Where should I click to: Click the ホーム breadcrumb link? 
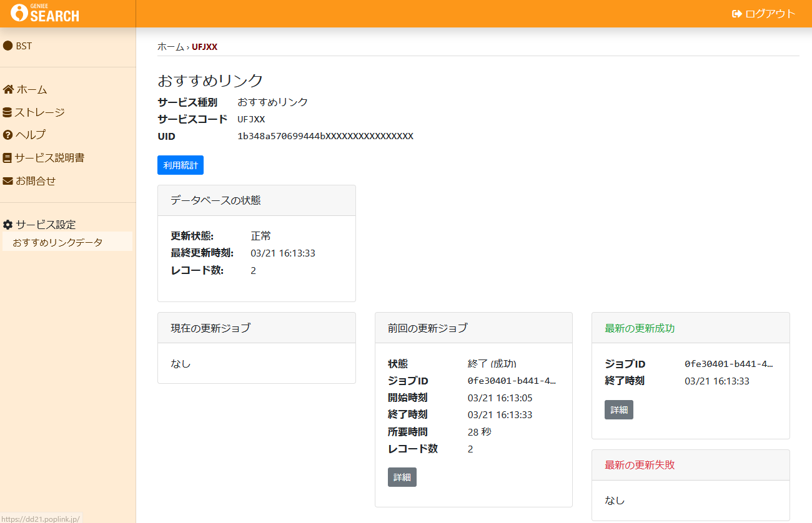[171, 47]
